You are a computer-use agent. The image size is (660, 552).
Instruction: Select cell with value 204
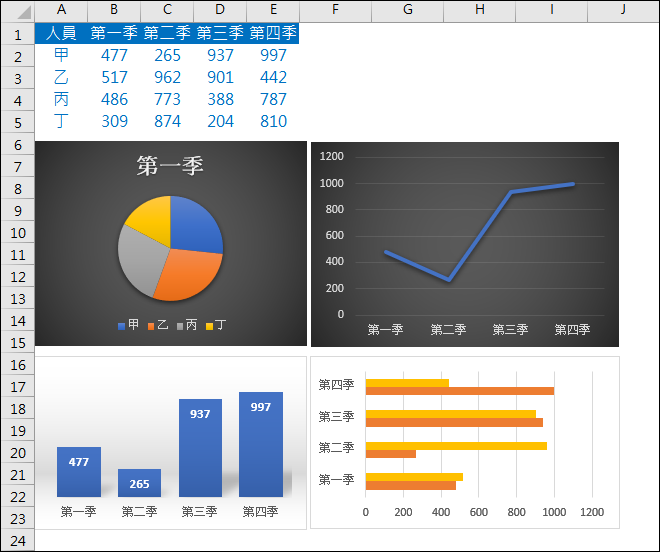tap(220, 121)
